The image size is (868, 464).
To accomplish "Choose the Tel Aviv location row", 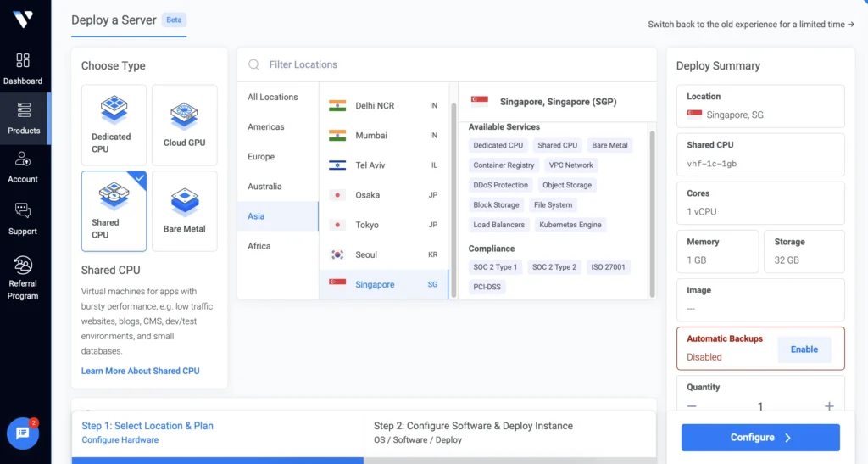I will [384, 165].
